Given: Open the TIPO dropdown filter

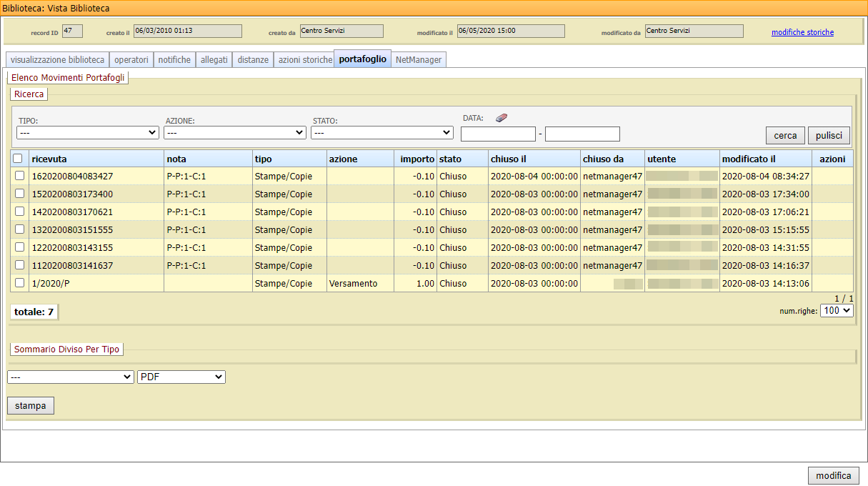Looking at the screenshot, I should click(x=88, y=133).
